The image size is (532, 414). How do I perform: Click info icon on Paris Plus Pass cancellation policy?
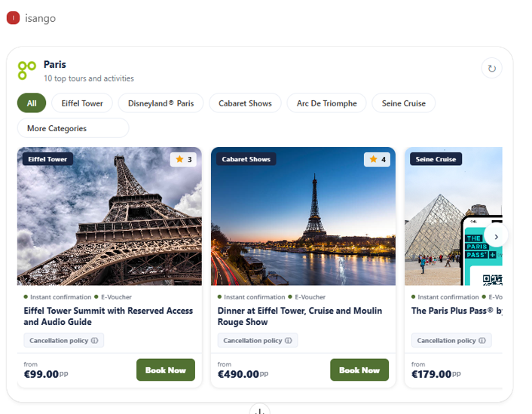[482, 341]
